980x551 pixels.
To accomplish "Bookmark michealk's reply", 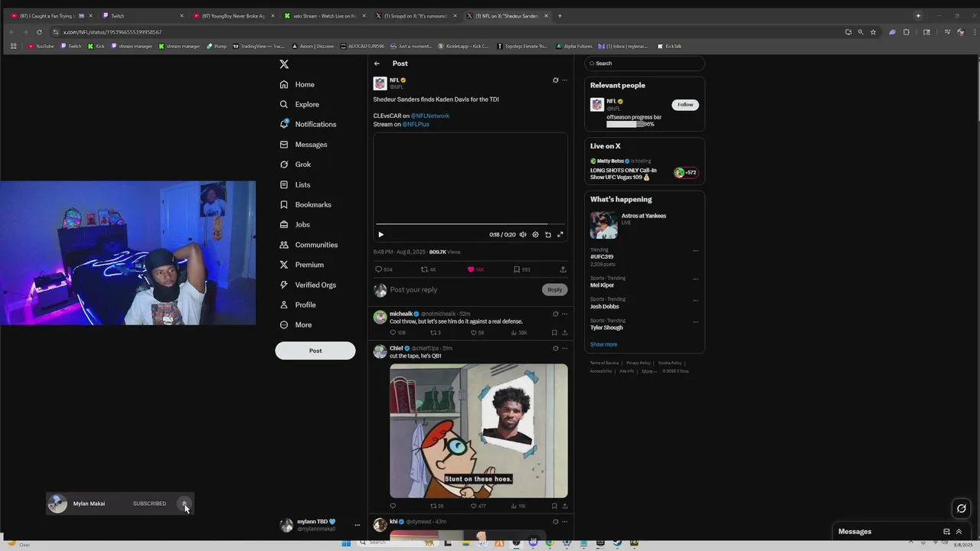I will (554, 333).
